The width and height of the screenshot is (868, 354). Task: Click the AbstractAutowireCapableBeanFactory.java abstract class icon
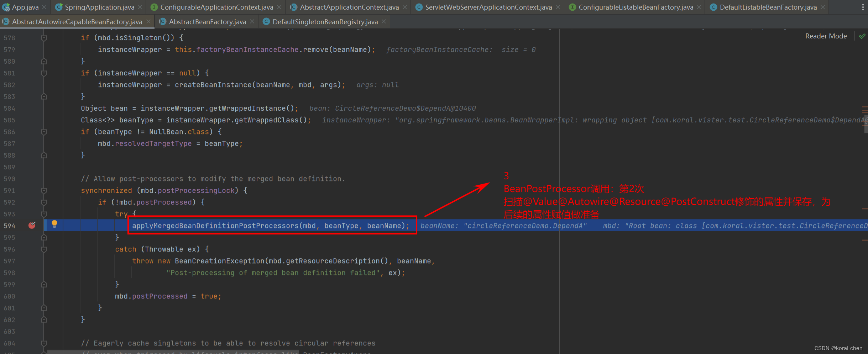(x=6, y=22)
